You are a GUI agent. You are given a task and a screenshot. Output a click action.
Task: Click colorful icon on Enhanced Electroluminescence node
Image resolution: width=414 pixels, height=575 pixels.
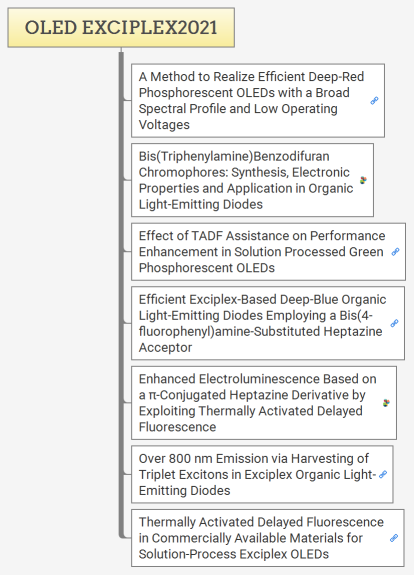click(x=386, y=403)
